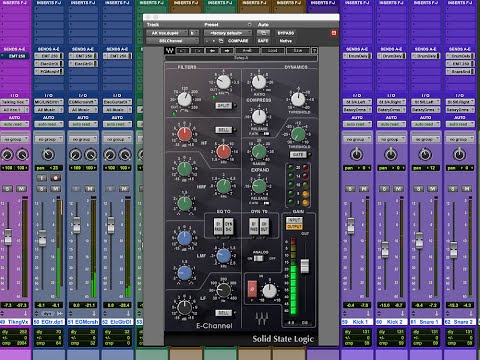Open the SSLChannel plugin selector dropdown
Screen dimensions: 480x360
[172, 41]
